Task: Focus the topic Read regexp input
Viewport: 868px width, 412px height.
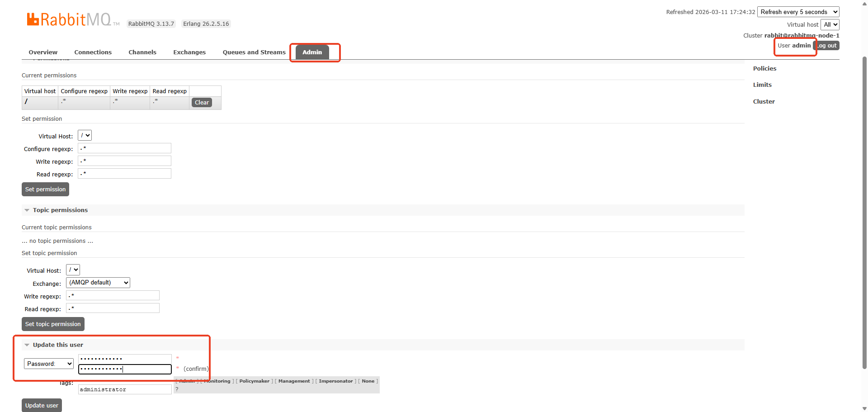Action: tap(113, 308)
